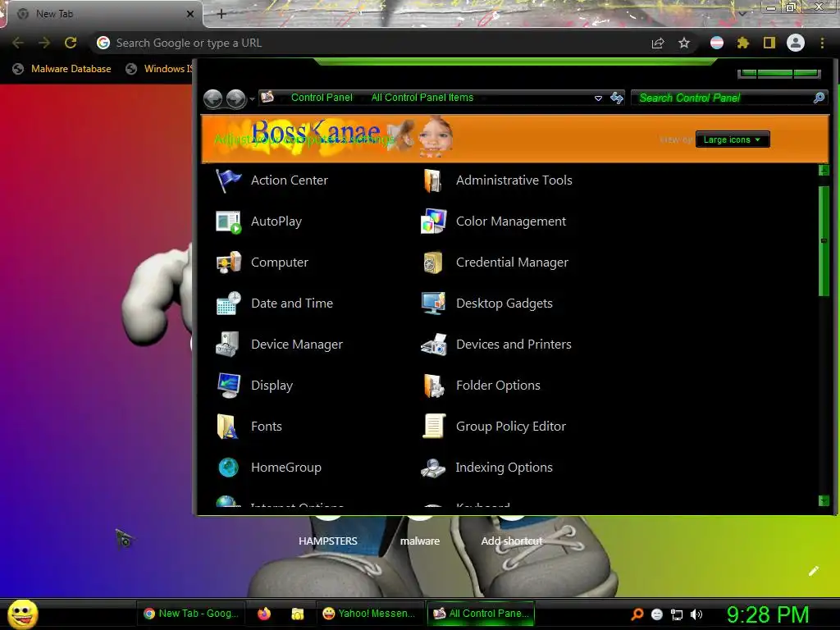This screenshot has height=630, width=840.
Task: Click the Folder Options label
Action: [498, 386]
